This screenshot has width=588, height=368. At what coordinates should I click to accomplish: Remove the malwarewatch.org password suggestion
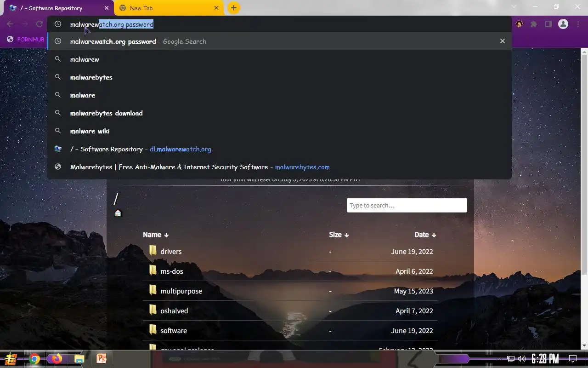point(502,41)
